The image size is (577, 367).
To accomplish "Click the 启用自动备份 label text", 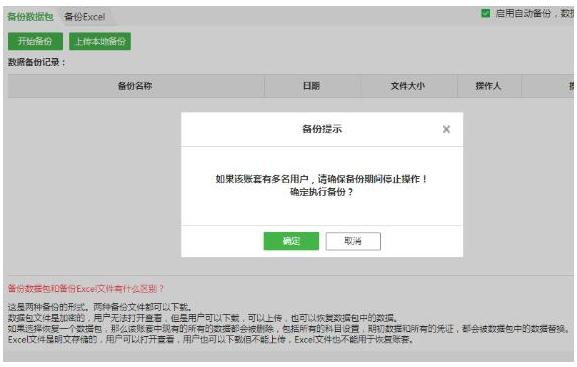I will [523, 14].
